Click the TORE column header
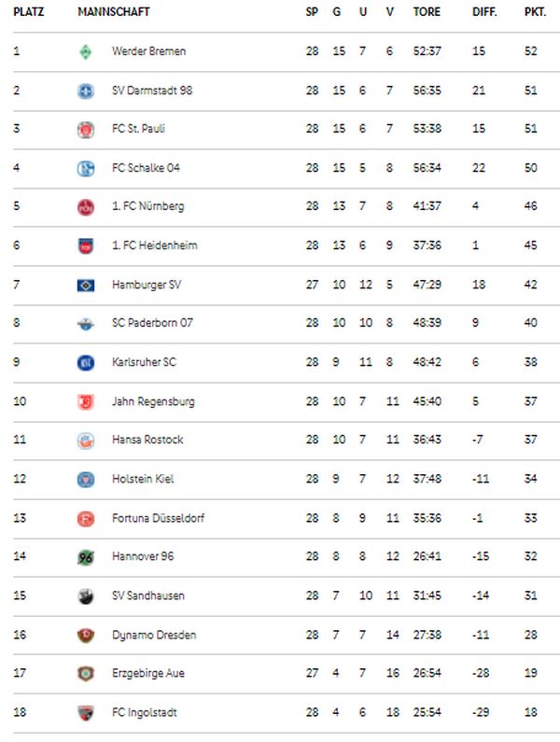The height and width of the screenshot is (742, 560). point(427,12)
